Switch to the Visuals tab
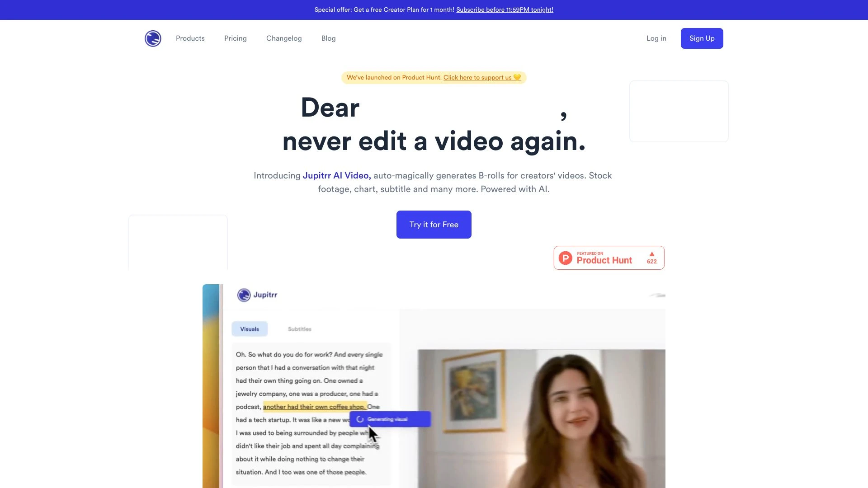 [250, 328]
